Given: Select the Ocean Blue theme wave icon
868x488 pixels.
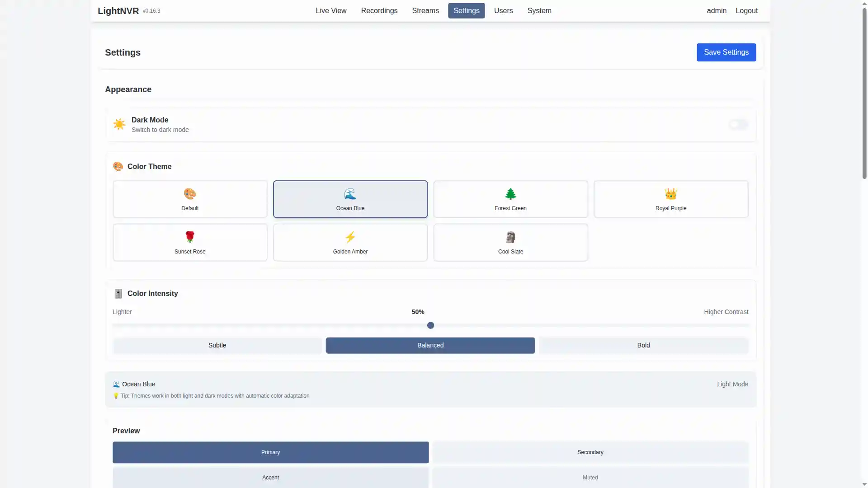Looking at the screenshot, I should [x=350, y=193].
